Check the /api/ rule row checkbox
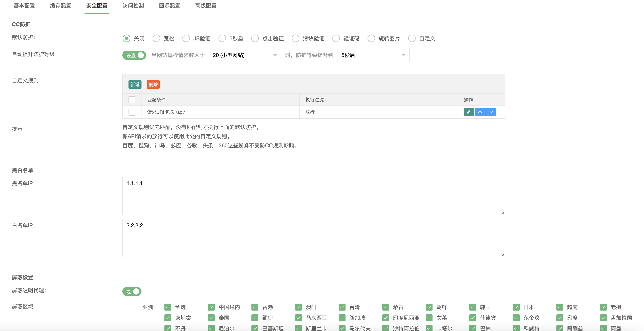Viewport: 644px width, 331px height. pyautogui.click(x=132, y=112)
